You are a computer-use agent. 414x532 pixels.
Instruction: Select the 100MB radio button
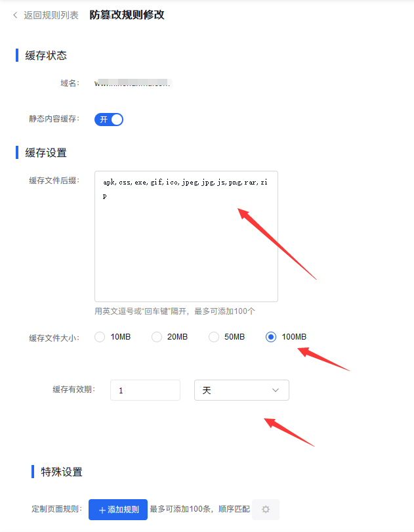coord(270,337)
